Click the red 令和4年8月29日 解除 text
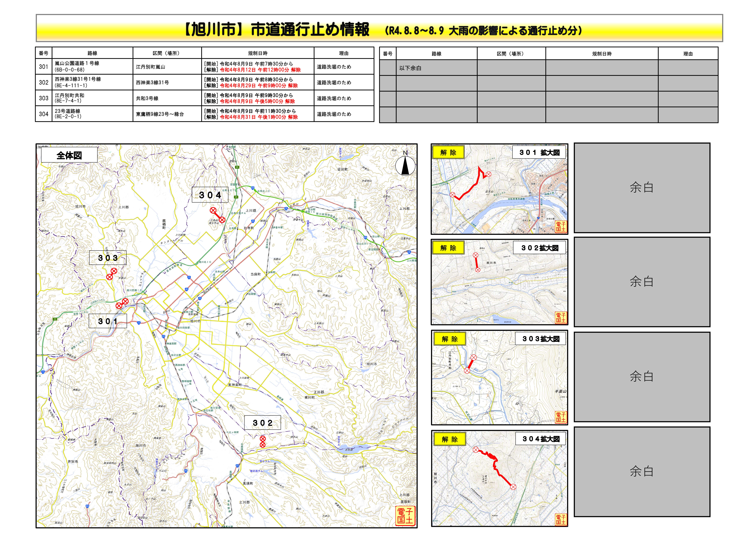Screen dimensions: 756x535 259,86
